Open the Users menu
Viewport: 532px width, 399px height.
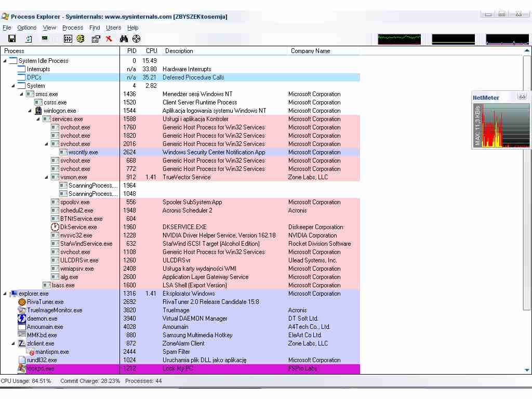pos(113,28)
